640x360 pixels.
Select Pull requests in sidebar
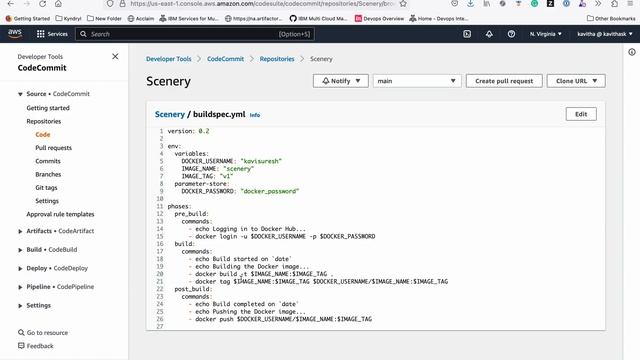tap(53, 148)
